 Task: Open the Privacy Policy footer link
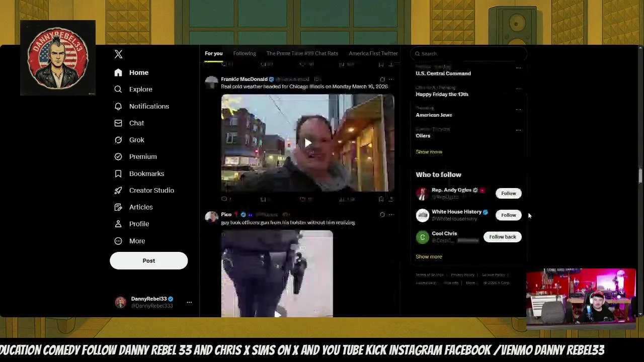(x=462, y=275)
